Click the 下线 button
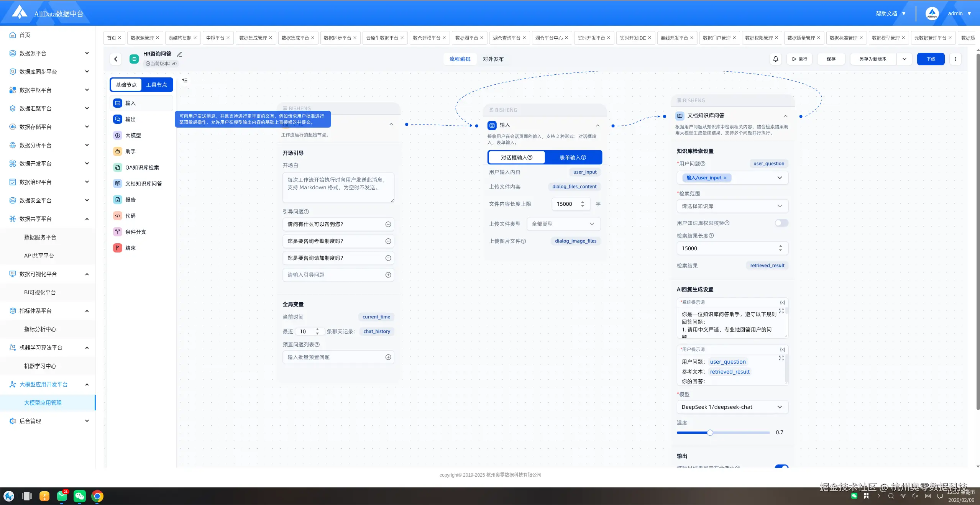The height and width of the screenshot is (505, 980). point(930,59)
